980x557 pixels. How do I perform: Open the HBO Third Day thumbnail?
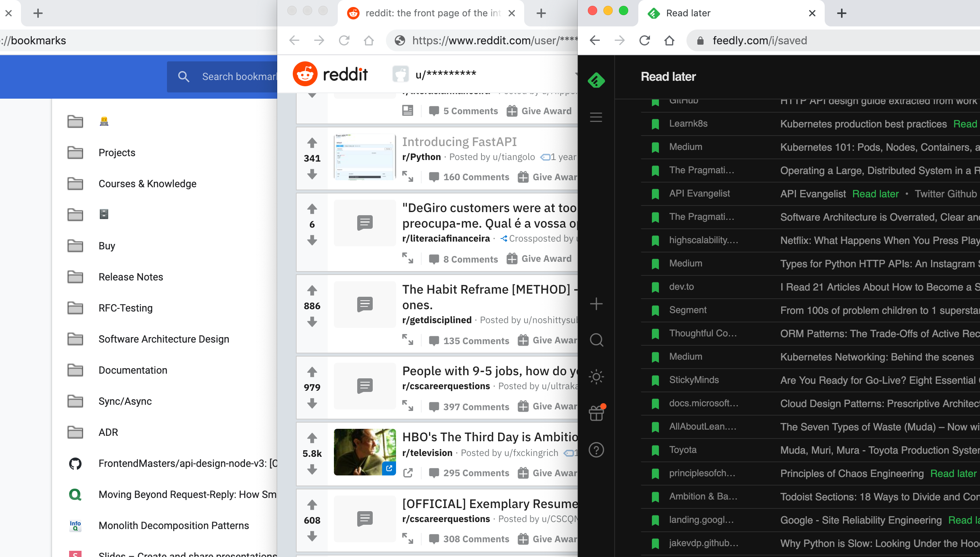365,452
